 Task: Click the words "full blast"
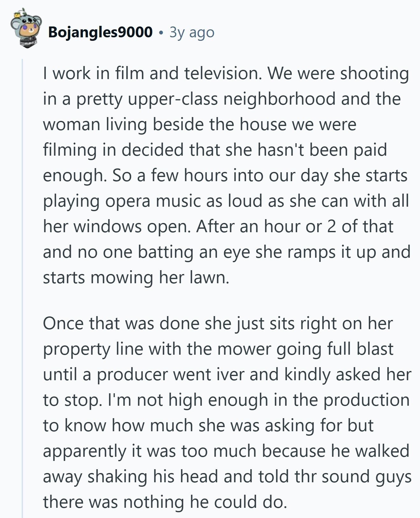(360, 349)
